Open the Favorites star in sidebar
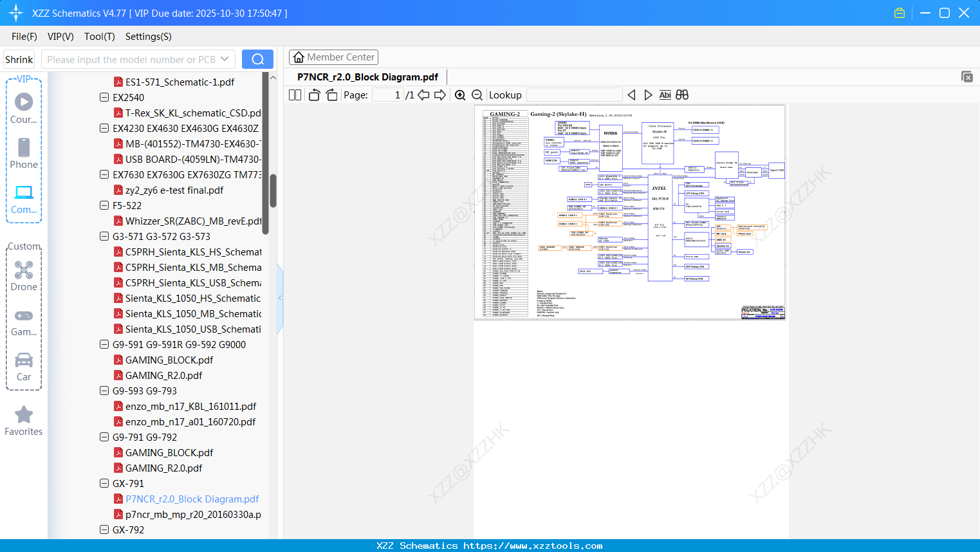The width and height of the screenshot is (980, 552). pyautogui.click(x=24, y=421)
